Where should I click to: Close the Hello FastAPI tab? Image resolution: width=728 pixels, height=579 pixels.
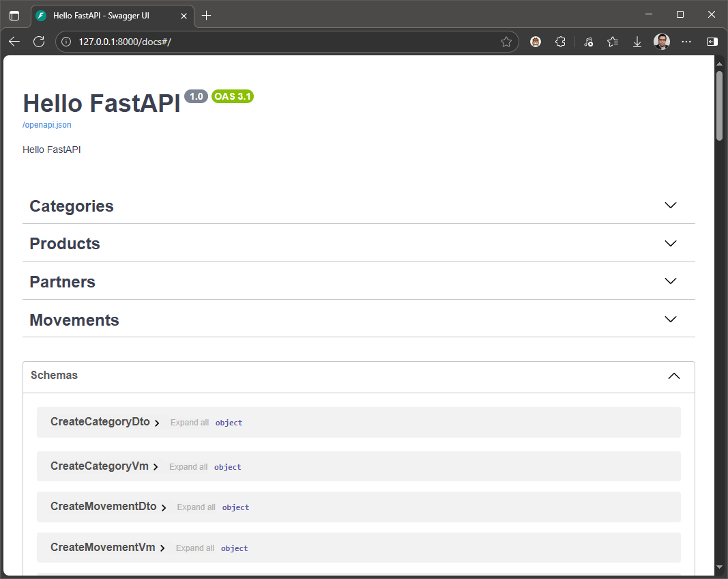(x=184, y=16)
